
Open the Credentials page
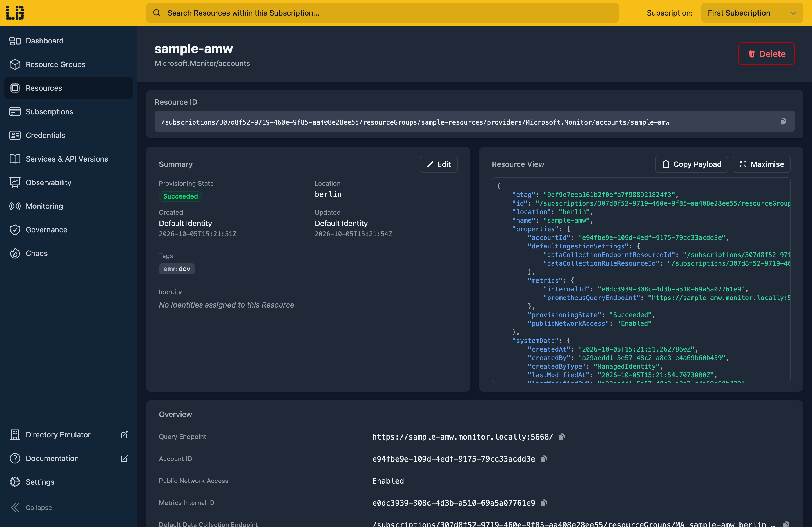[68, 135]
